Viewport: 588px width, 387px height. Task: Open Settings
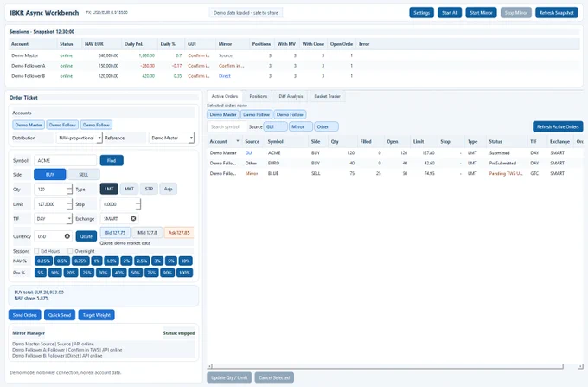(421, 13)
